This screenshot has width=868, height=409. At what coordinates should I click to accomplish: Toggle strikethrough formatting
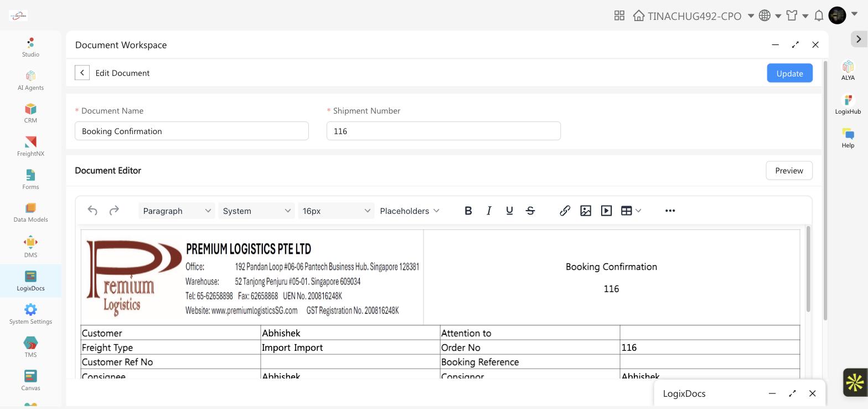tap(530, 211)
